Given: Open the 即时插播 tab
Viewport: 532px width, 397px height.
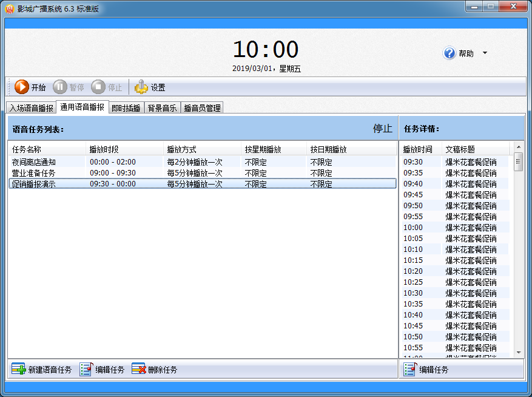Looking at the screenshot, I should tap(126, 108).
